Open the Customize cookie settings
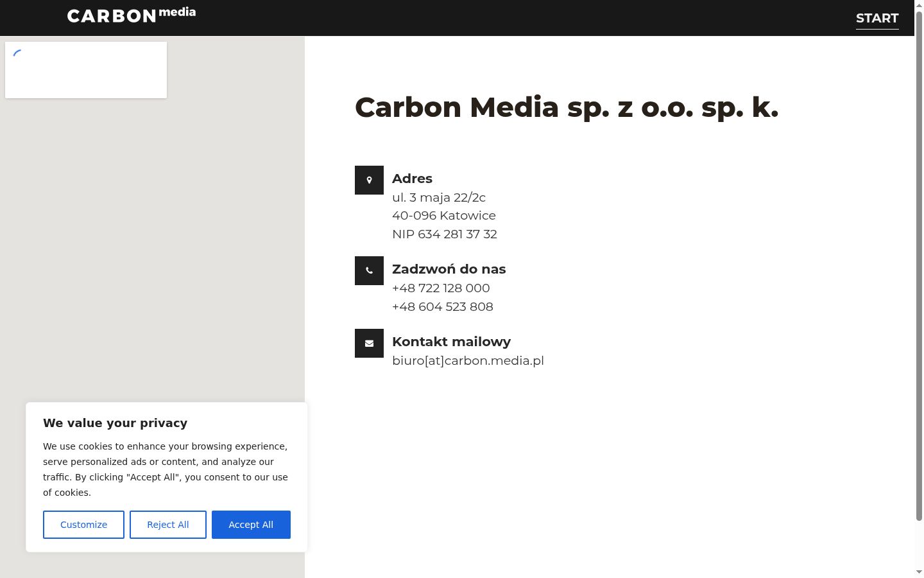The height and width of the screenshot is (578, 924). pos(83,525)
